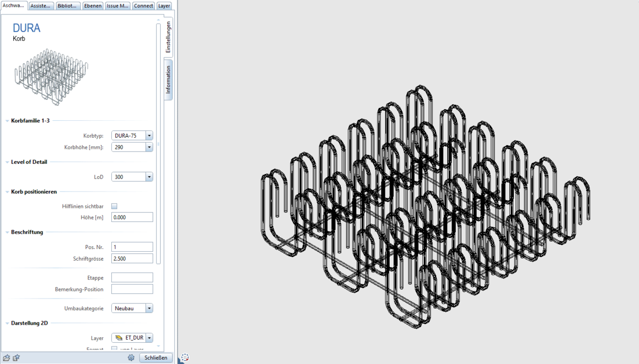Image resolution: width=639 pixels, height=364 pixels.
Task: Click the Schriftgrösse input field
Action: tap(132, 259)
